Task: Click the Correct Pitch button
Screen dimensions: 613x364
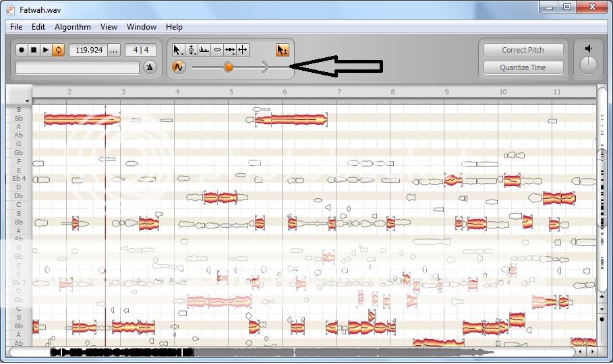Action: tap(523, 50)
